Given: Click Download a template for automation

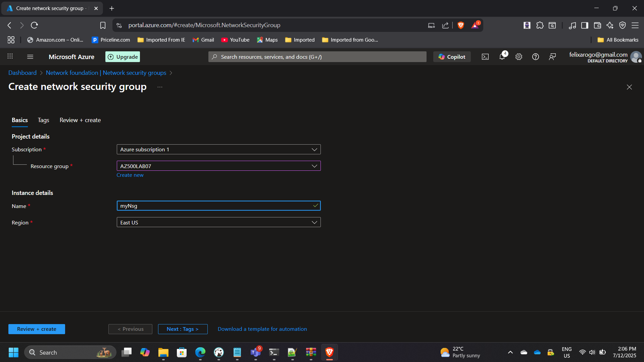Looking at the screenshot, I should 262,329.
